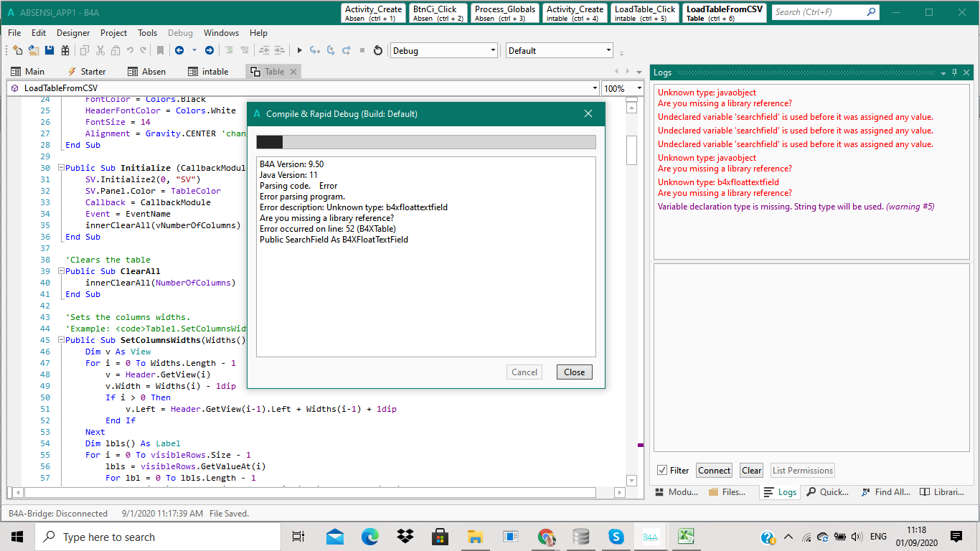Pin the Logs panel with pushpin icon
Screen dimensions: 980x551
click(x=954, y=72)
